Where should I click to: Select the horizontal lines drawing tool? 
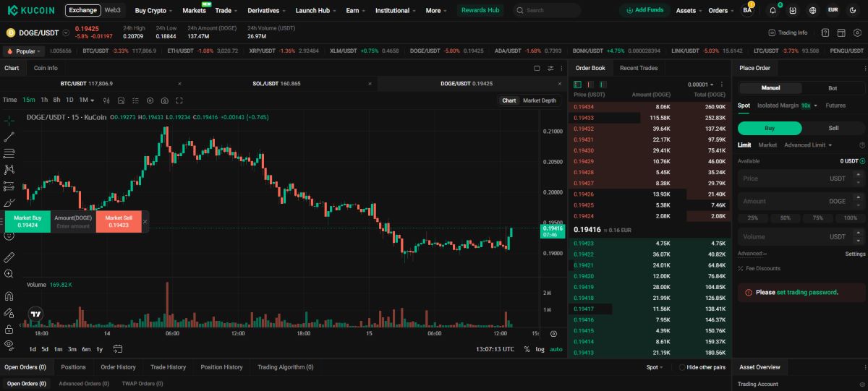(9, 153)
